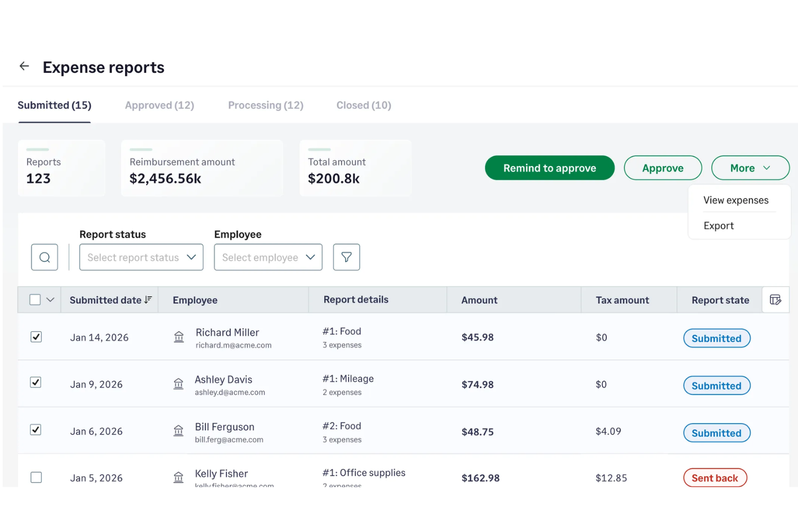The image size is (798, 532).
Task: Open the Select employee dropdown
Action: coord(268,257)
